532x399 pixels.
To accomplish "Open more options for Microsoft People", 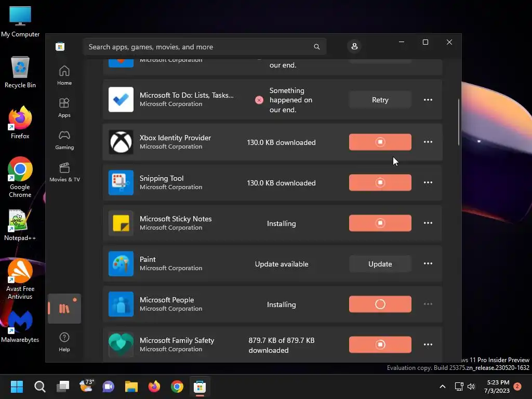I will pos(428,304).
